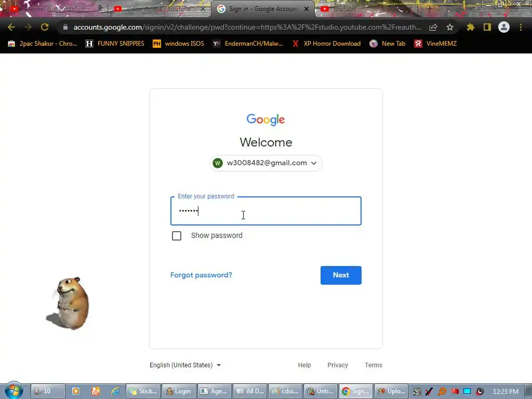Open the Windows Start orb
The height and width of the screenshot is (399, 532).
tap(14, 391)
